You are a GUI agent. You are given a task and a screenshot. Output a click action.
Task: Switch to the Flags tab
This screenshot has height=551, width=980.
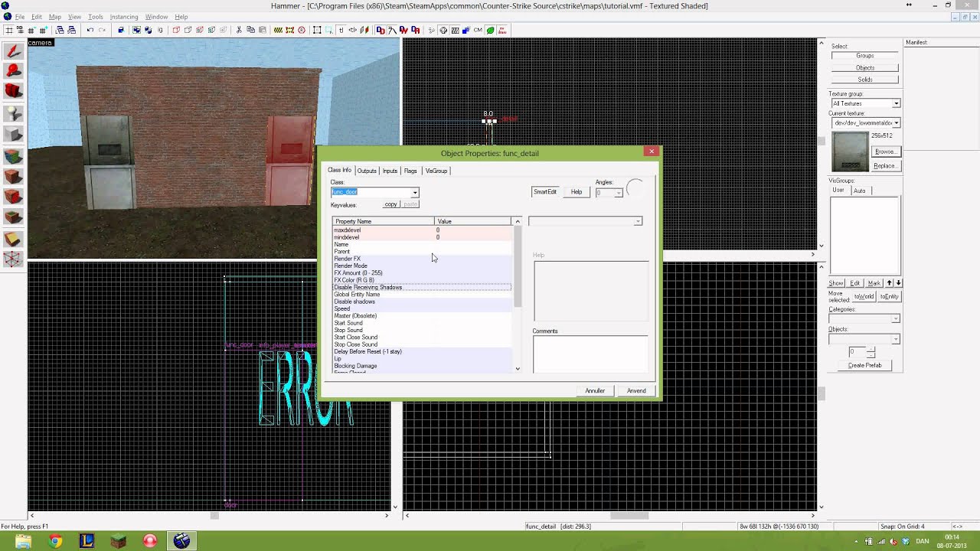(410, 171)
